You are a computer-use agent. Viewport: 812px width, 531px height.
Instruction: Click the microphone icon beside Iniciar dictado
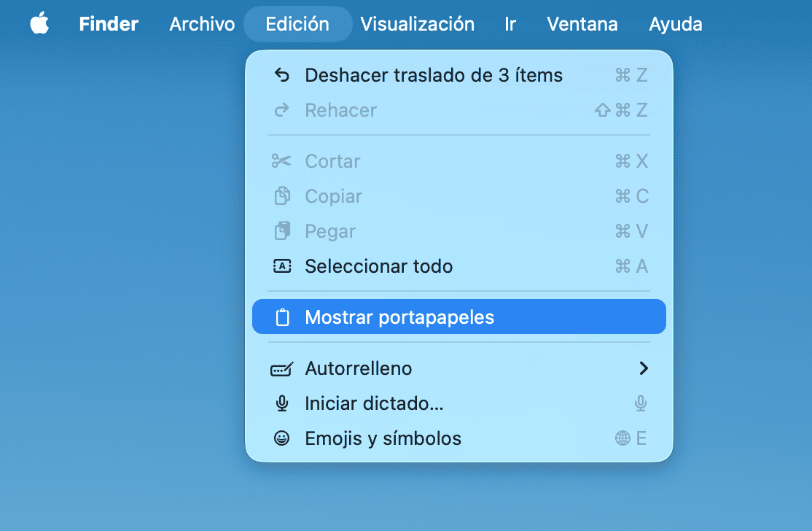(x=281, y=403)
